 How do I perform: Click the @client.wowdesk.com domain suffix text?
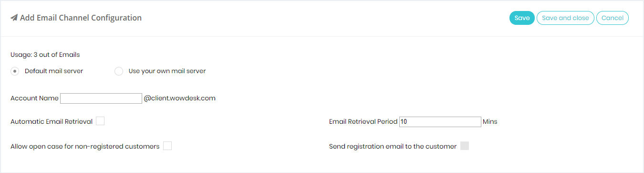click(180, 98)
